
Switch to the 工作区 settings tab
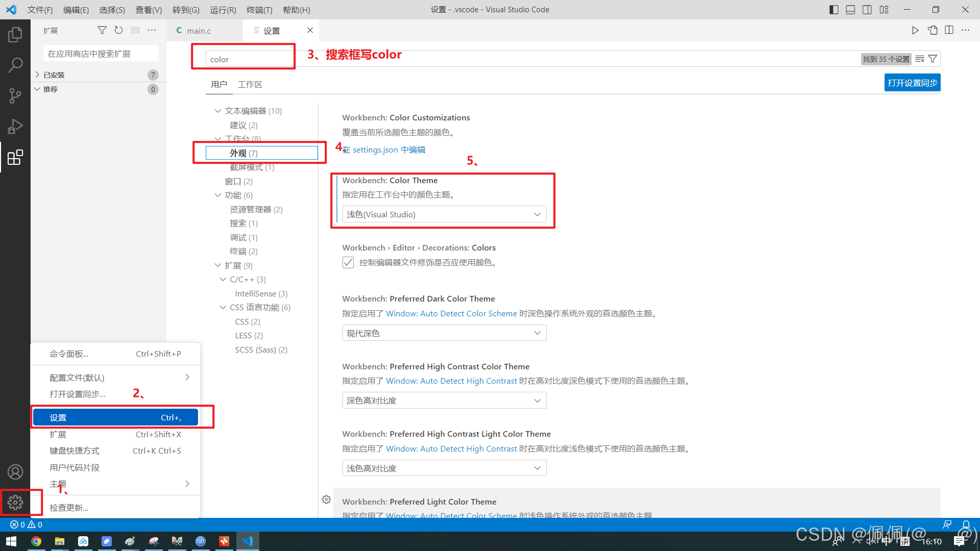[x=250, y=84]
